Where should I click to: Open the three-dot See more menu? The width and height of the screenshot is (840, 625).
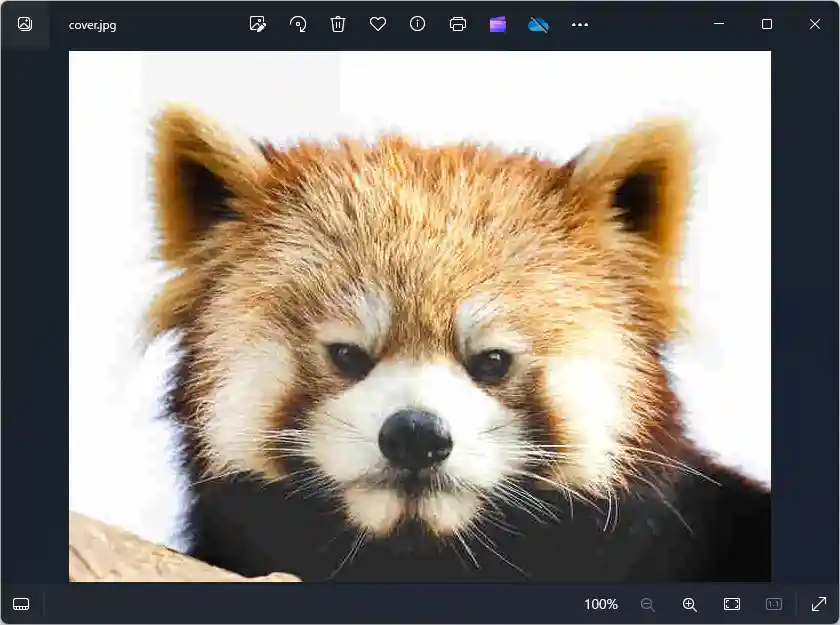point(580,24)
